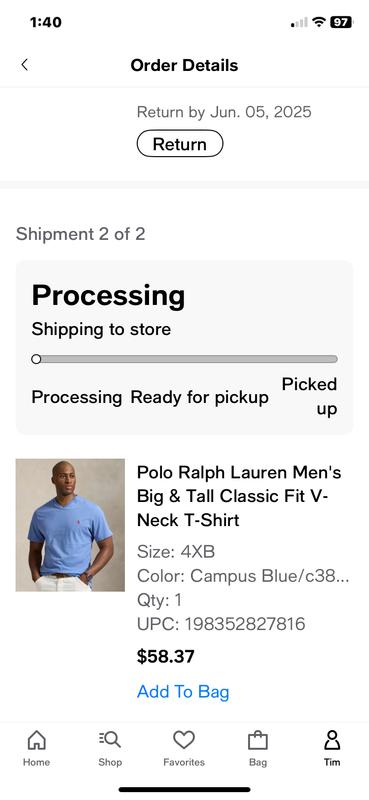Tap the 1:40 status bar clock
The height and width of the screenshot is (800, 369).
tap(45, 22)
